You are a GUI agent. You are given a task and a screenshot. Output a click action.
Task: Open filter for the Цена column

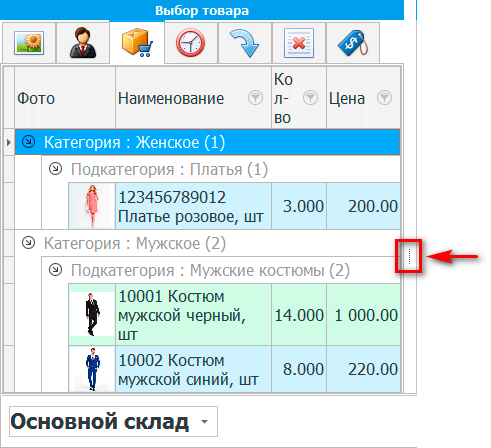point(384,98)
